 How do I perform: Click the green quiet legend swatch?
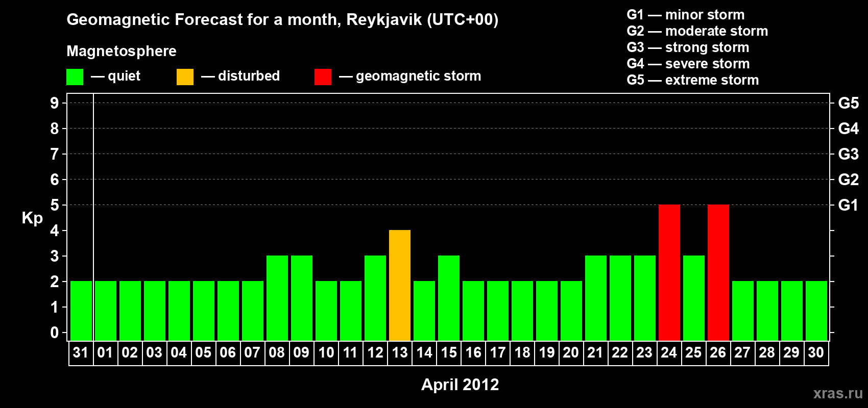[75, 77]
